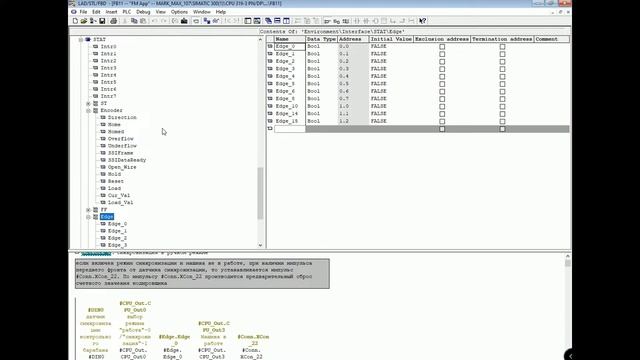Tick Exclusion address checkbox for Edge_2
The width and height of the screenshot is (640, 360).
442,62
